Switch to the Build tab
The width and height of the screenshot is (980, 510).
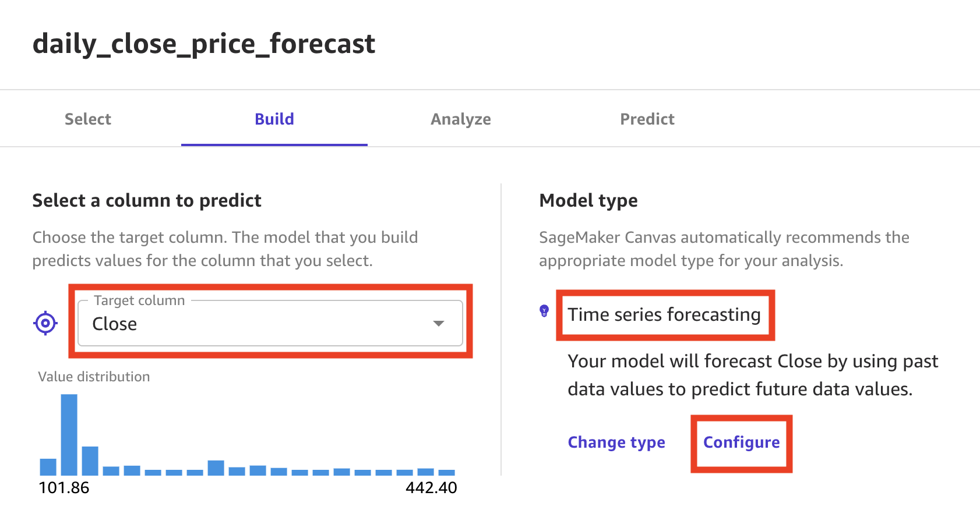tap(274, 119)
